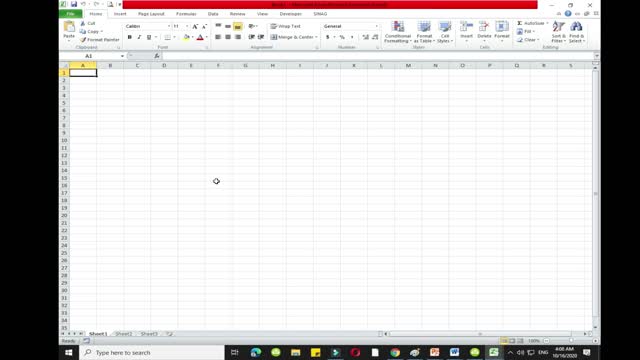Switch to the Page Layout tab
This screenshot has height=360, width=640.
point(151,14)
